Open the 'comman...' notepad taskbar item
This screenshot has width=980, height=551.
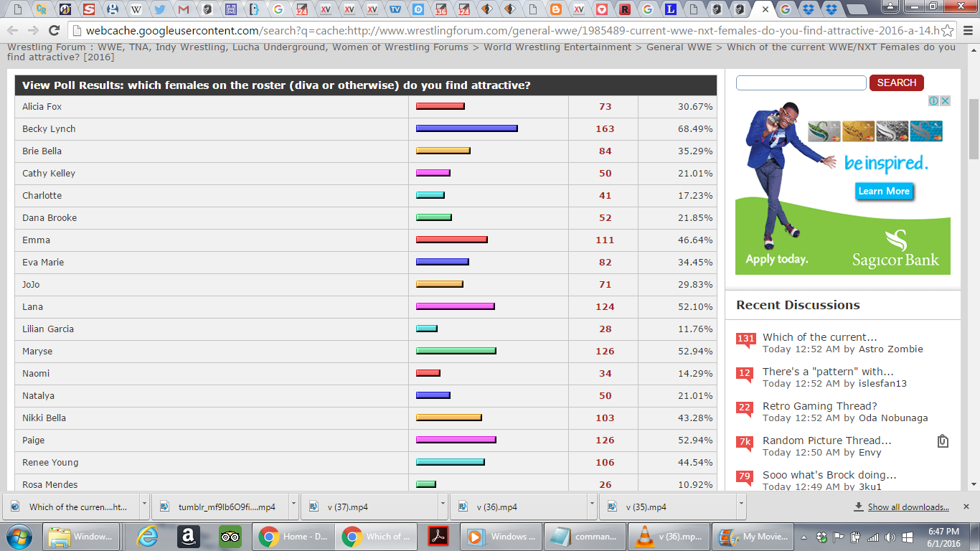click(584, 537)
